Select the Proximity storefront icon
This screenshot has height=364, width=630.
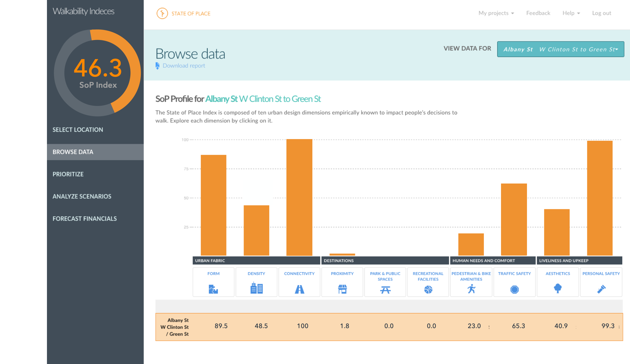pyautogui.click(x=342, y=289)
